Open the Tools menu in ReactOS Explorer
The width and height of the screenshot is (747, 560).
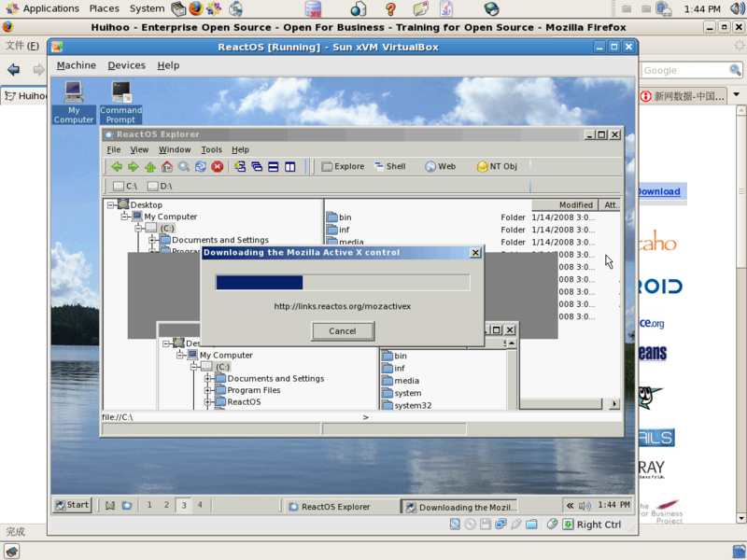[x=210, y=149]
